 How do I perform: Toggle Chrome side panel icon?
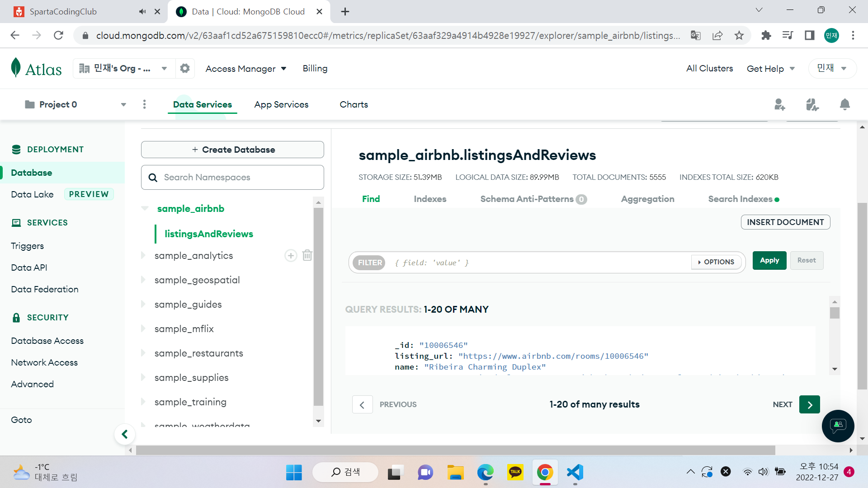[x=809, y=35]
